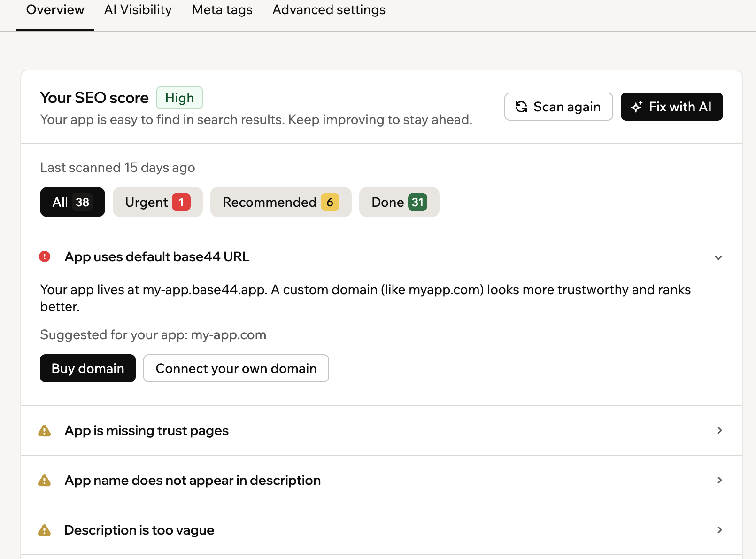Click the red urgent alert icon
This screenshot has height=559, width=756.
(45, 256)
